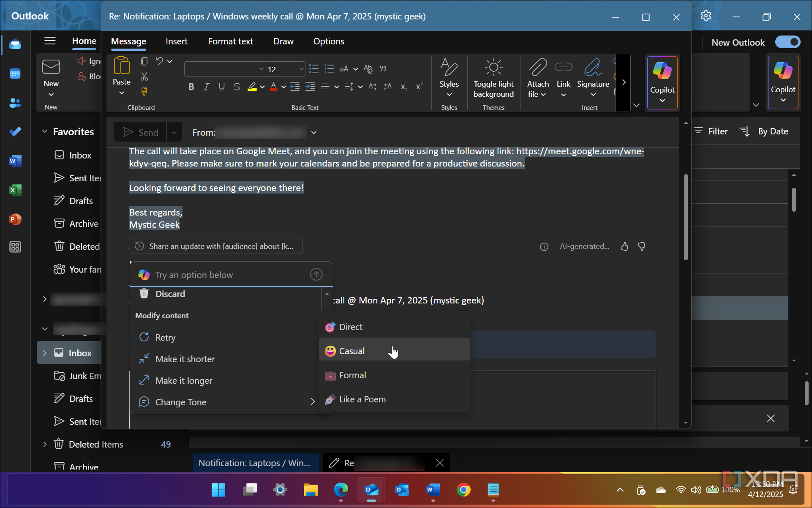Toggle italic text formatting
Image resolution: width=812 pixels, height=508 pixels.
tap(207, 87)
